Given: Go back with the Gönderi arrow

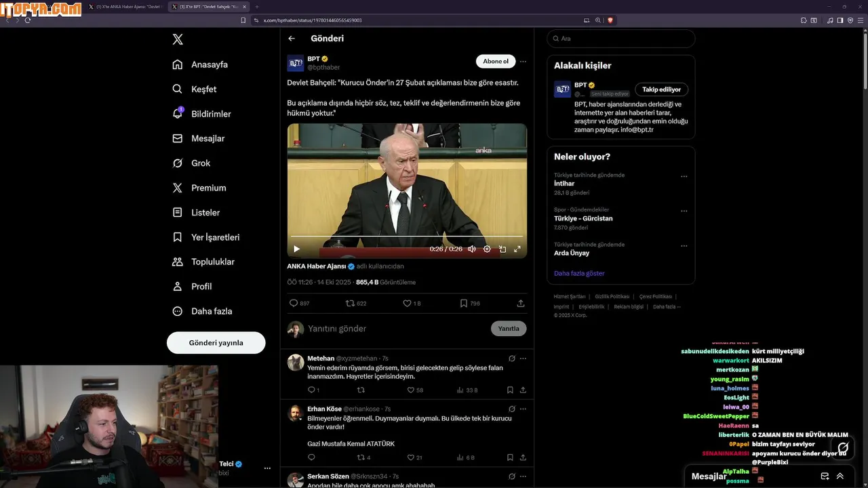Looking at the screenshot, I should 292,39.
